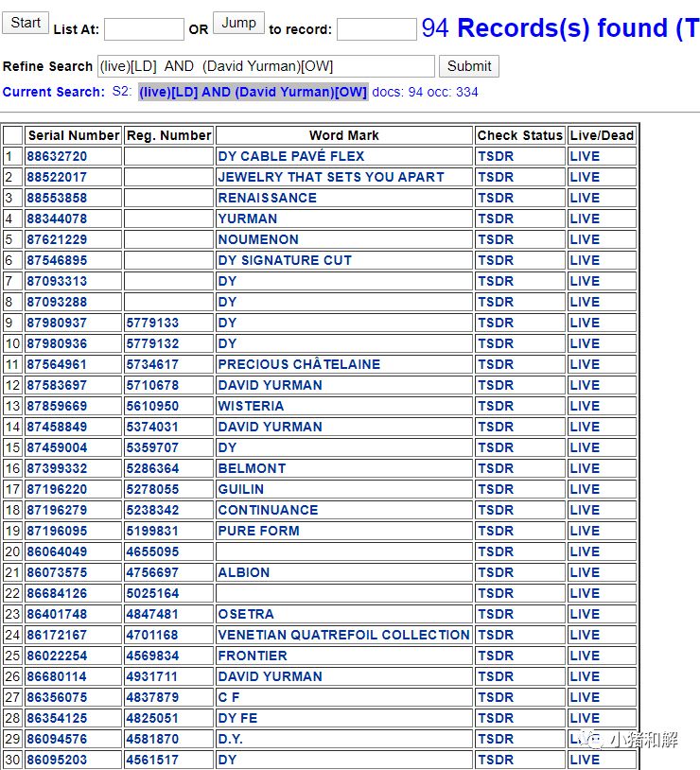Click the Submit button
700x770 pixels.
click(469, 66)
